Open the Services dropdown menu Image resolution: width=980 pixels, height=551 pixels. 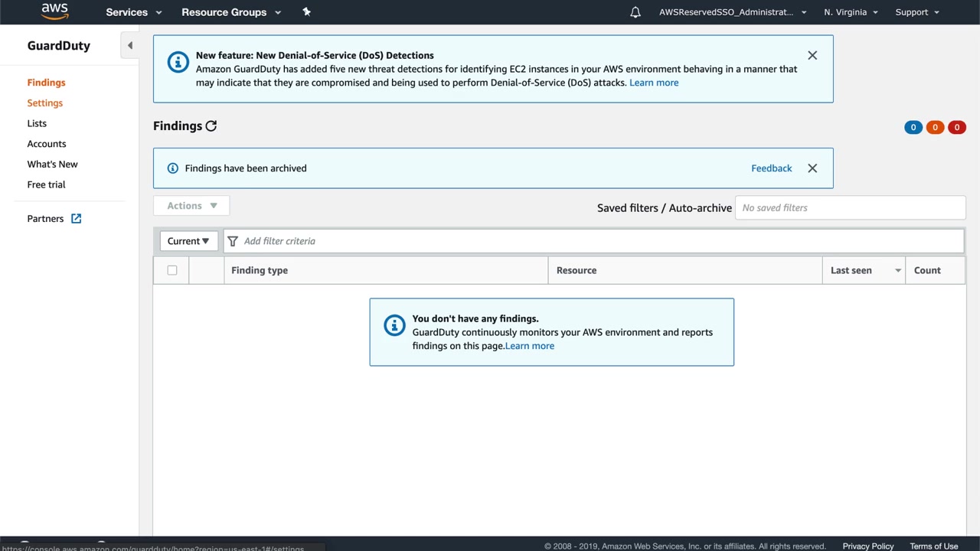[x=134, y=12]
